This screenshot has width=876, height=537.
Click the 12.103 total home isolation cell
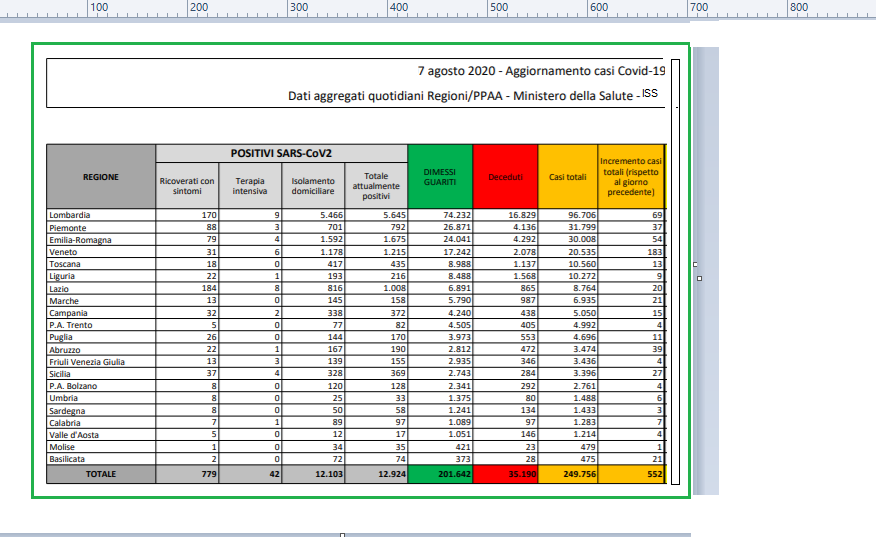313,474
